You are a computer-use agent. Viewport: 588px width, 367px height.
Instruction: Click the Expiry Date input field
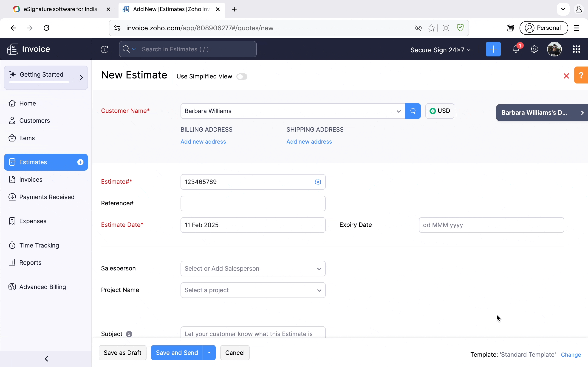tap(491, 225)
